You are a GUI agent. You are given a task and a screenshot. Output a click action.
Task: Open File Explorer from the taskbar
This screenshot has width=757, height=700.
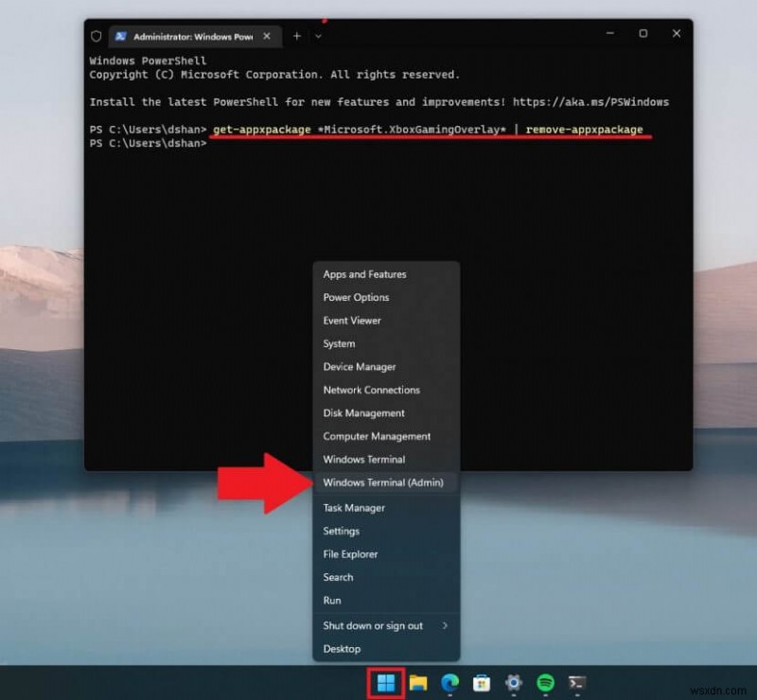pyautogui.click(x=420, y=682)
